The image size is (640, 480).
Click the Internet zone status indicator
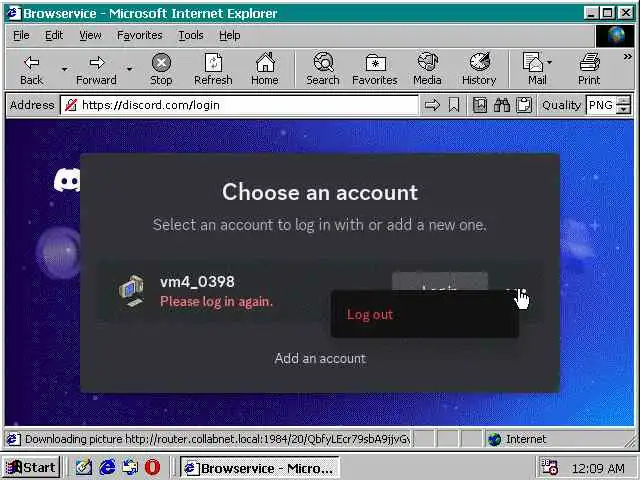click(517, 439)
